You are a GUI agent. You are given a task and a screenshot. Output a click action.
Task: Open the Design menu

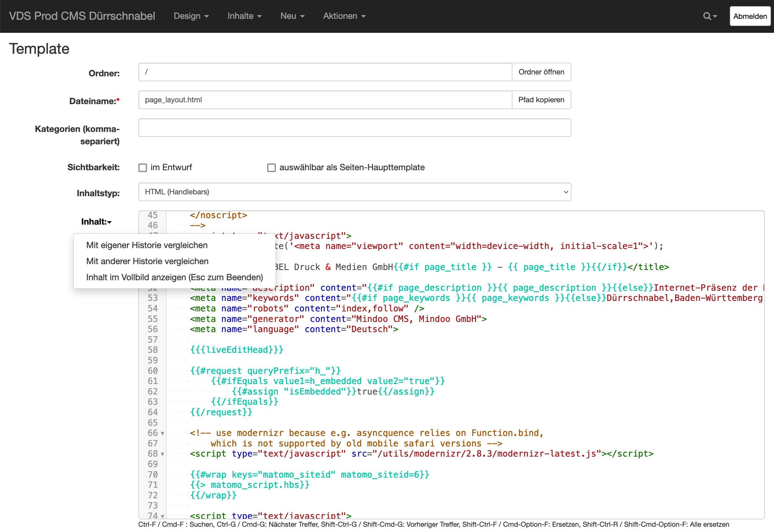point(191,16)
